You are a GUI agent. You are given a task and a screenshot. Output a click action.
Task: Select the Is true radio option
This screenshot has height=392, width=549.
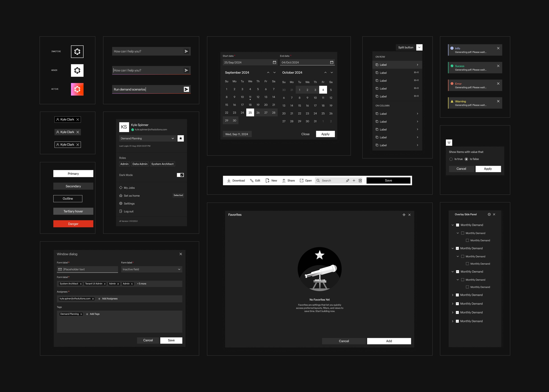click(x=451, y=159)
